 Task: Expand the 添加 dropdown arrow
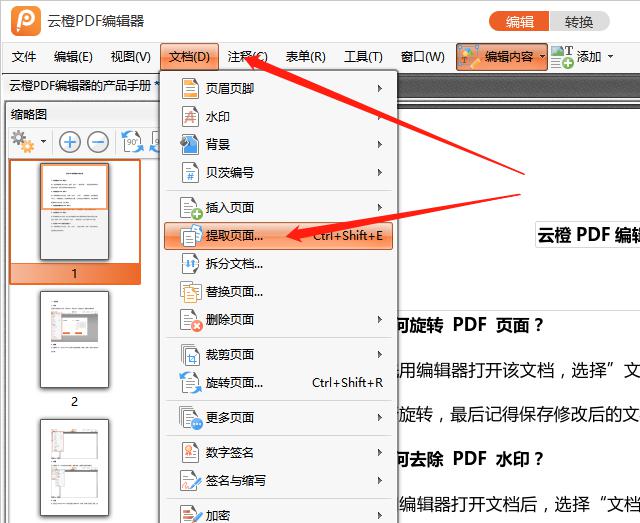(x=610, y=56)
